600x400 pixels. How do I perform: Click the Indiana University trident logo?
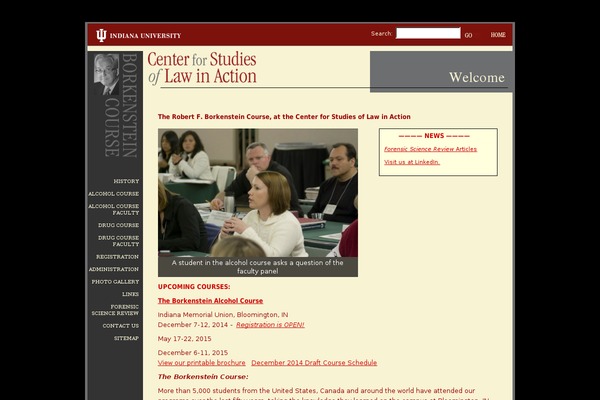(101, 35)
